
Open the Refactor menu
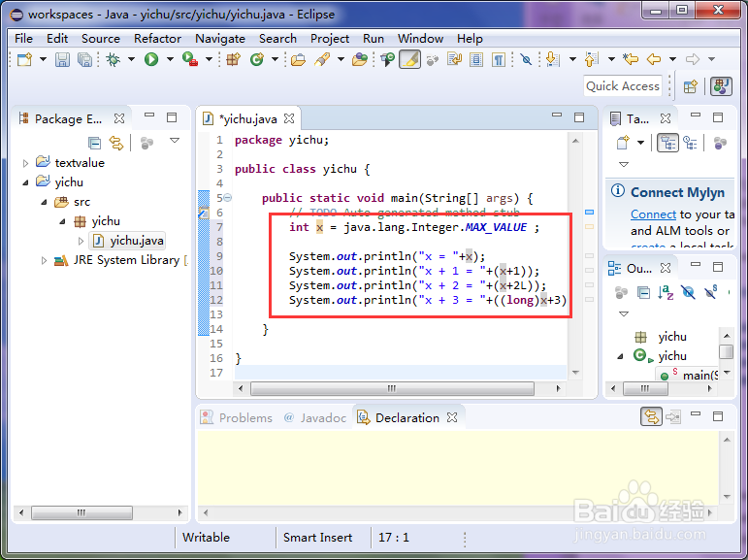pyautogui.click(x=157, y=38)
